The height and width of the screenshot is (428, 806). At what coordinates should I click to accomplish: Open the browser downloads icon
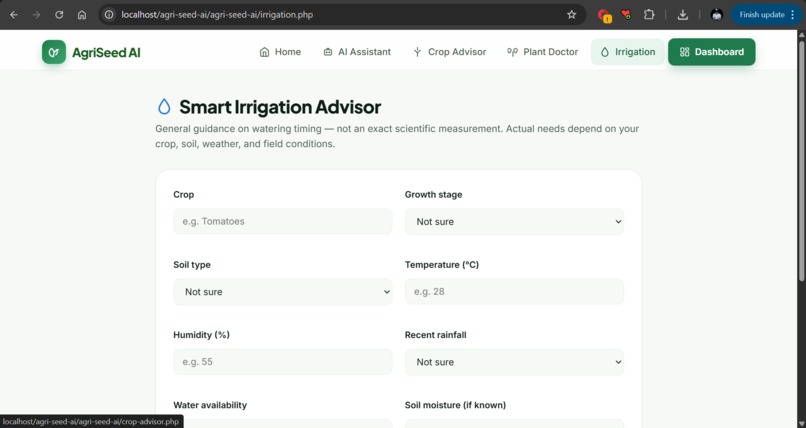tap(683, 14)
